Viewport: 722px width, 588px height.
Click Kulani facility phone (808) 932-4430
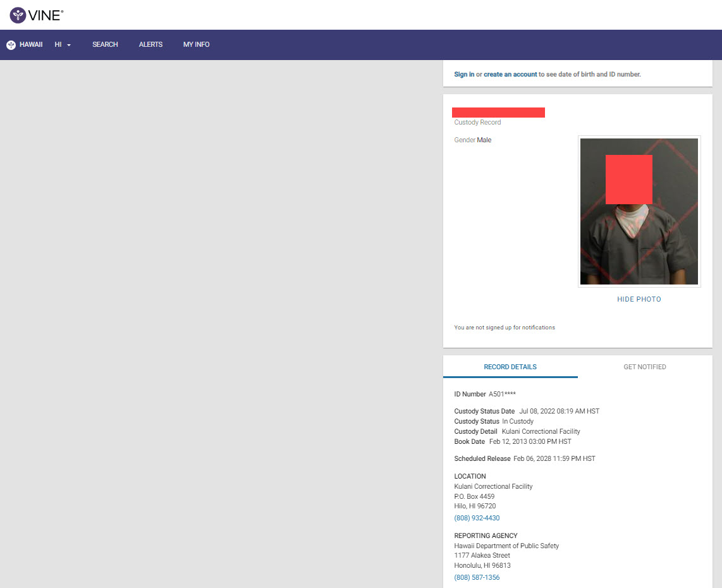coord(477,518)
